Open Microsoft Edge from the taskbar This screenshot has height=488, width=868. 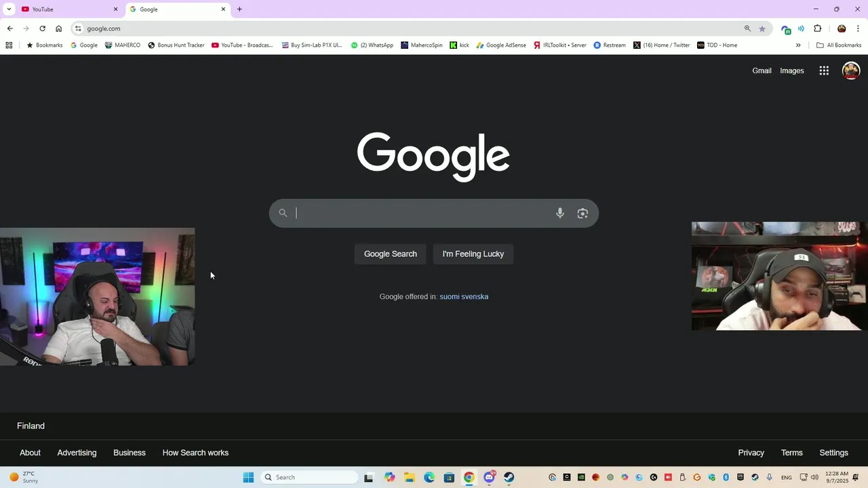(x=429, y=477)
